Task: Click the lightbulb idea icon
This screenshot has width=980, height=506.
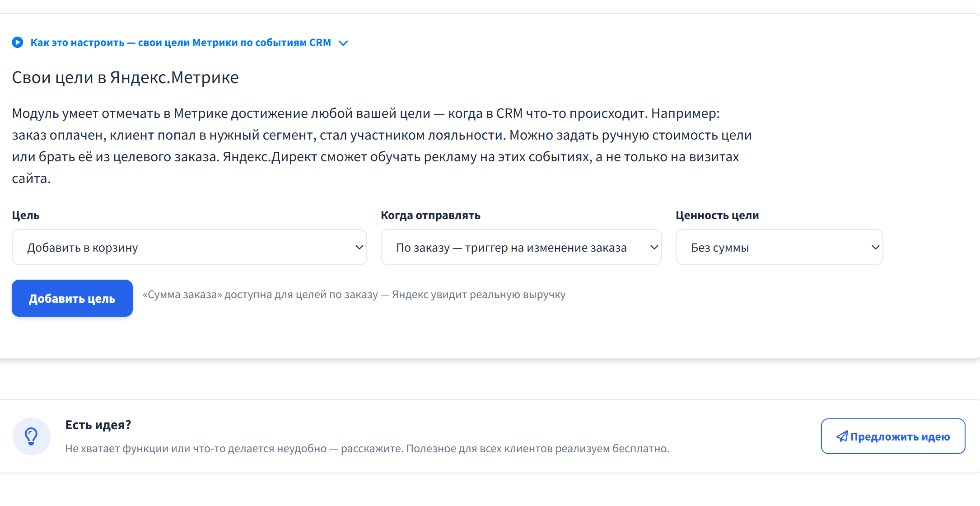Action: pos(31,436)
